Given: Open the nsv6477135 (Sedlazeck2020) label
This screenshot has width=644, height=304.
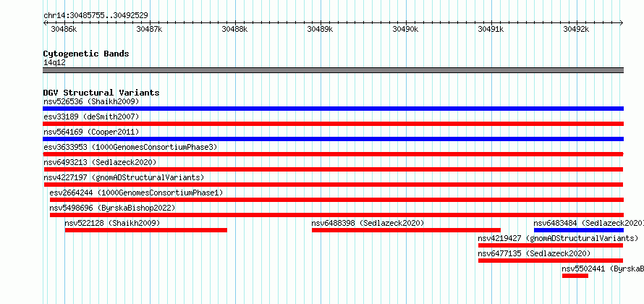Looking at the screenshot, I should tap(534, 253).
